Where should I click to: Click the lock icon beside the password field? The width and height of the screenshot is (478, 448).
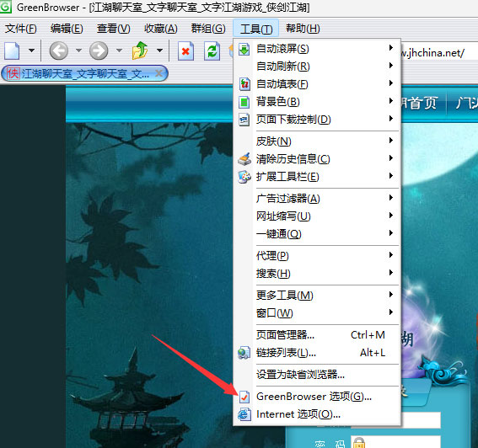pos(359,443)
